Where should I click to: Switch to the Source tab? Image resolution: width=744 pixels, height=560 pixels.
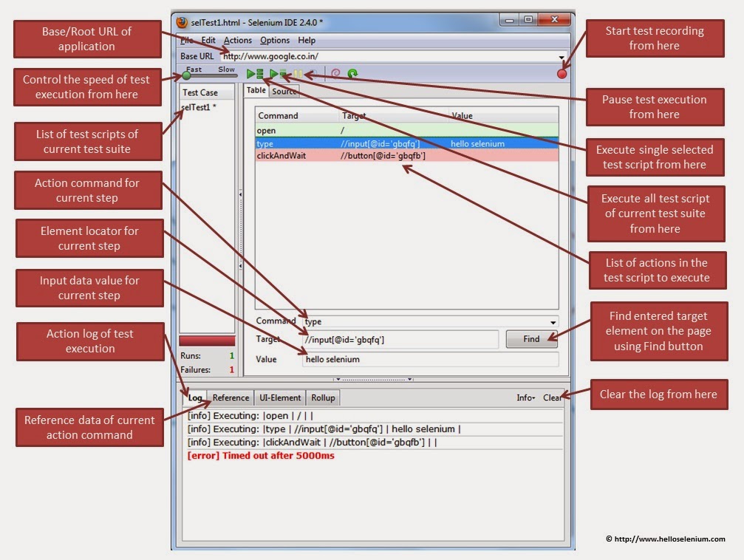285,90
